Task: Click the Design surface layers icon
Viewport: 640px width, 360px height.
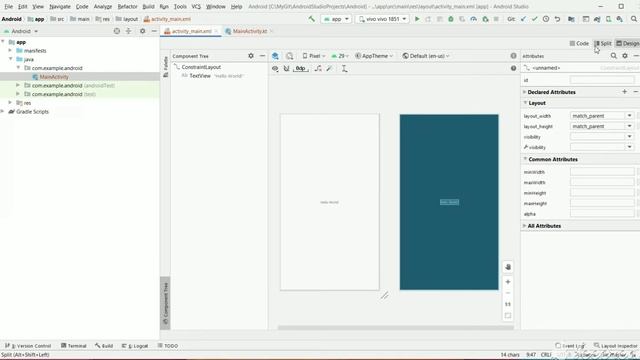Action: click(x=276, y=56)
